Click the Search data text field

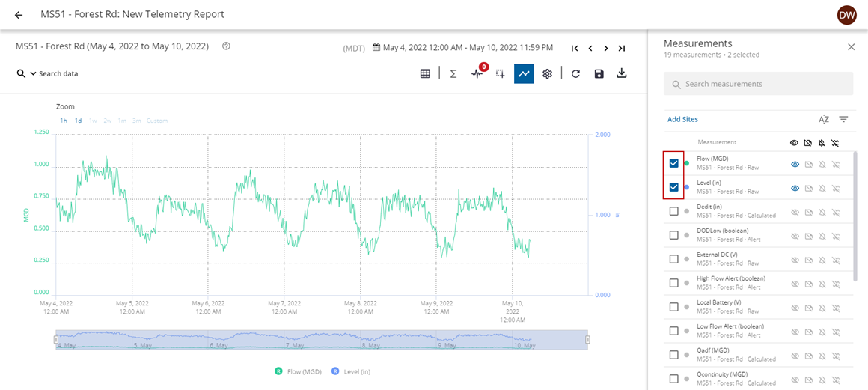point(58,73)
